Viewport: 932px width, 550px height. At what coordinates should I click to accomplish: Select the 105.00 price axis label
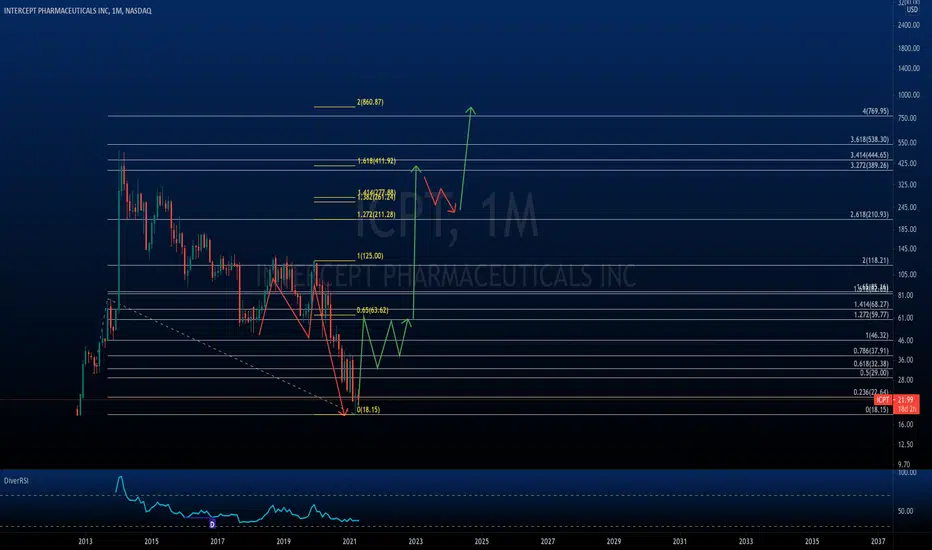[x=907, y=275]
